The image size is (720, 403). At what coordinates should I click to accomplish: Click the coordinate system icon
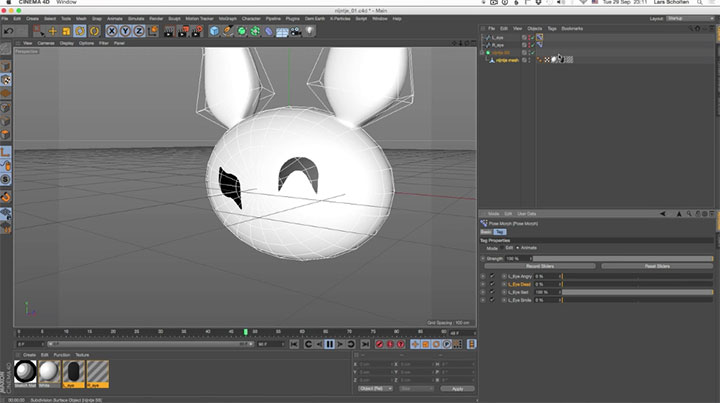(x=152, y=31)
